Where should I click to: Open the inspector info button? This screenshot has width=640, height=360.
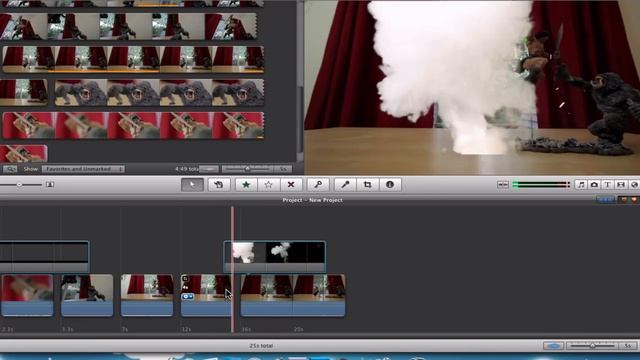(x=390, y=185)
